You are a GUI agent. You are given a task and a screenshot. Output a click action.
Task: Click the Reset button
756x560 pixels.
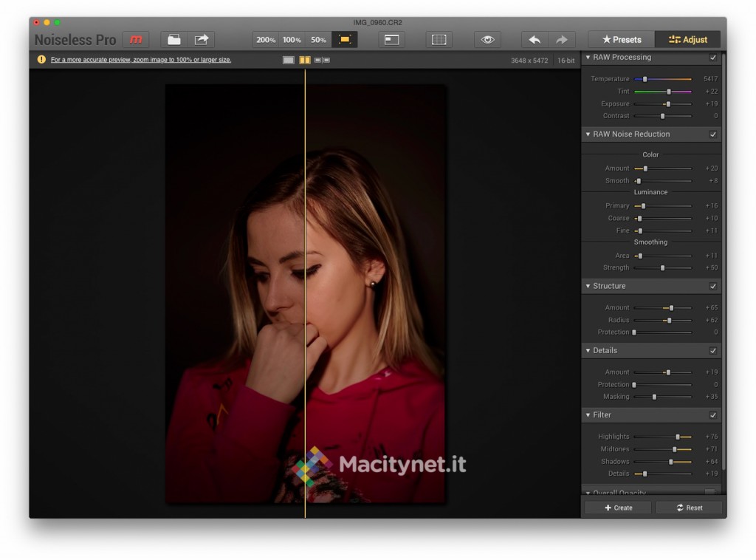690,508
